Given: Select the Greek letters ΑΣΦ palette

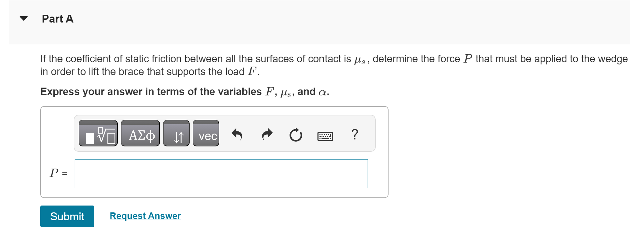Looking at the screenshot, I should (140, 134).
